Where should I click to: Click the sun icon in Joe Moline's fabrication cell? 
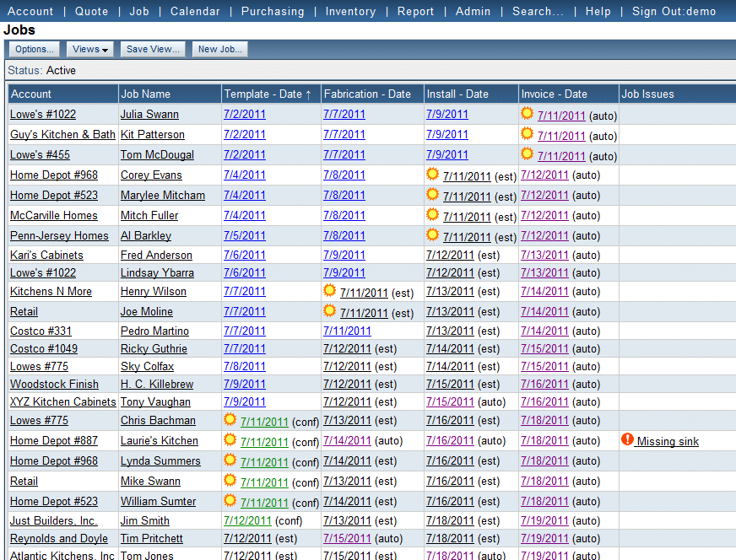(x=329, y=310)
